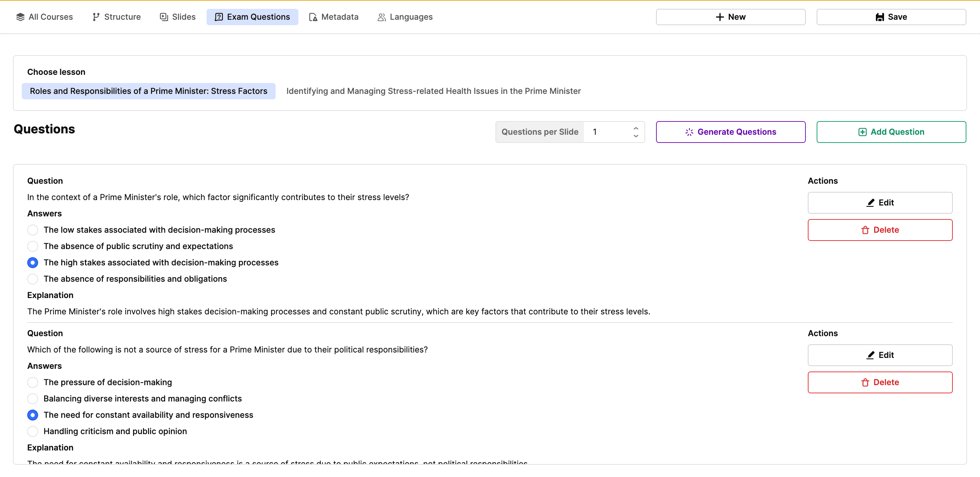Select 'The absence of public scrutiny' answer
The image size is (980, 477).
tap(33, 246)
